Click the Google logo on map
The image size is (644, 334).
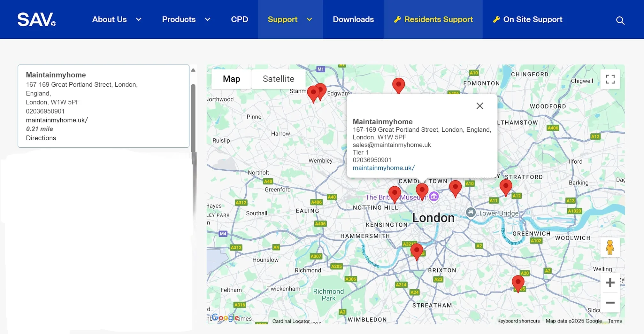pos(225,318)
